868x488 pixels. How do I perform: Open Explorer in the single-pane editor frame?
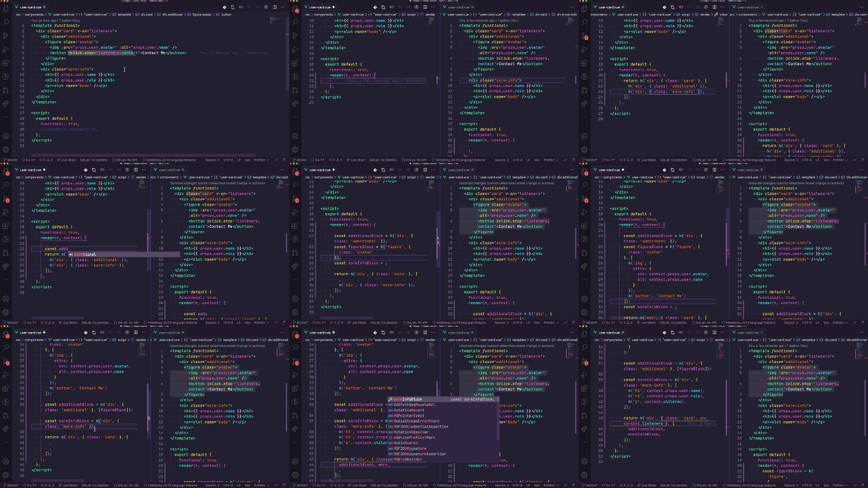point(6,9)
